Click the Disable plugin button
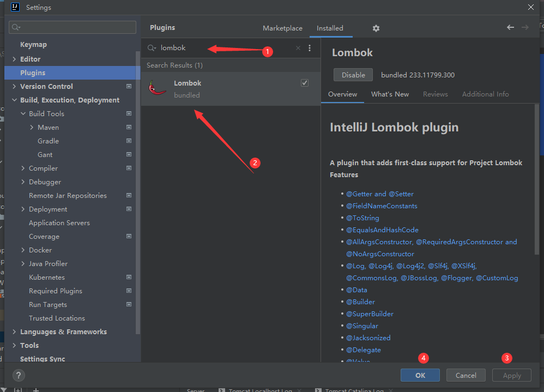 pos(353,75)
